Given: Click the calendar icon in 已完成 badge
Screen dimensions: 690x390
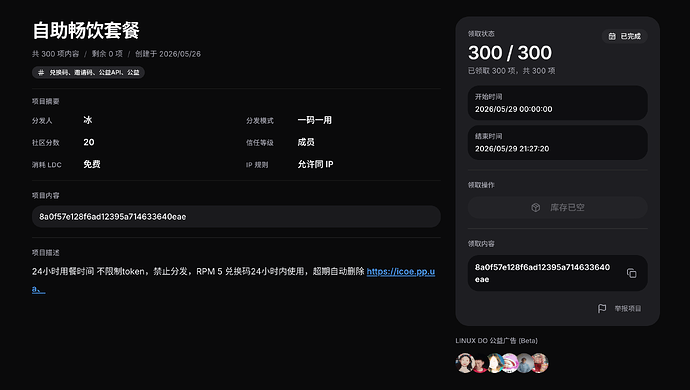Looking at the screenshot, I should (612, 36).
